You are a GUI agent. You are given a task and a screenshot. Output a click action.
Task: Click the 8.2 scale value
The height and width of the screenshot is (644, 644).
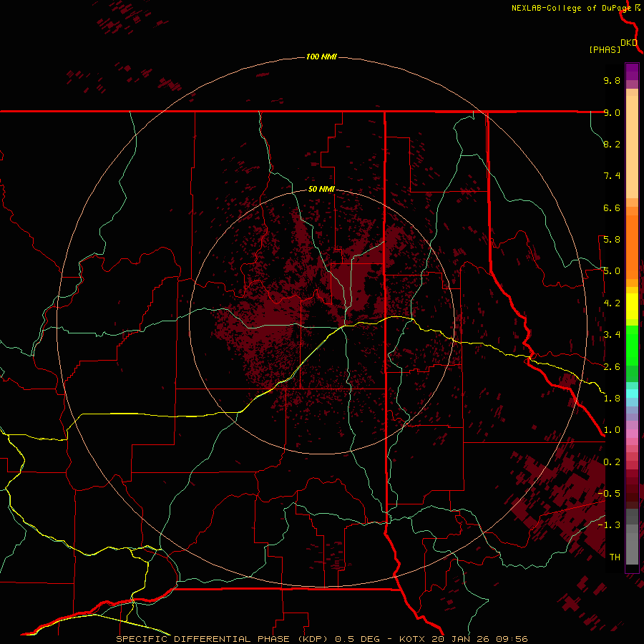click(612, 144)
